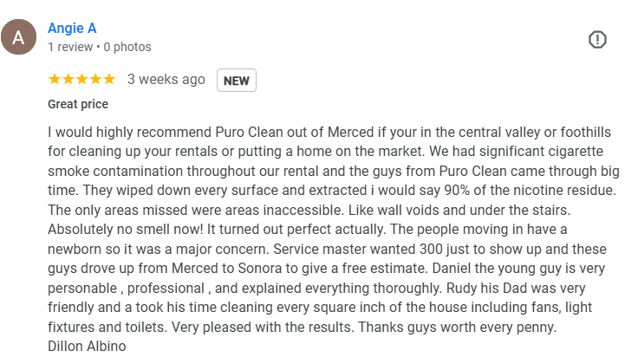Click 'Absolutely no smell now!' sentence
638x364 pixels.
(x=126, y=230)
